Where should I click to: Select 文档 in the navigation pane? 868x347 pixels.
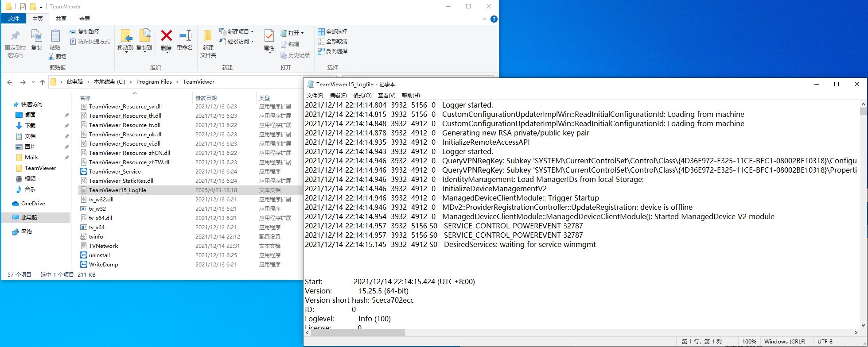point(30,136)
